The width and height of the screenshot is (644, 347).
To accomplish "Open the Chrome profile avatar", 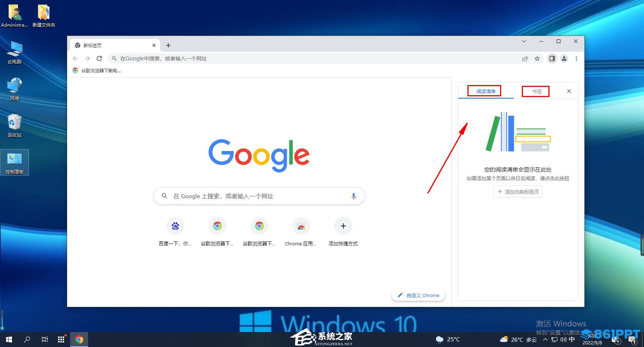I will 564,58.
